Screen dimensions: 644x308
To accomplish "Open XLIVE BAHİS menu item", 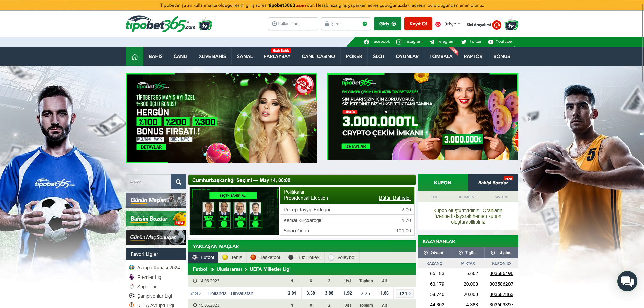I will click(x=212, y=56).
